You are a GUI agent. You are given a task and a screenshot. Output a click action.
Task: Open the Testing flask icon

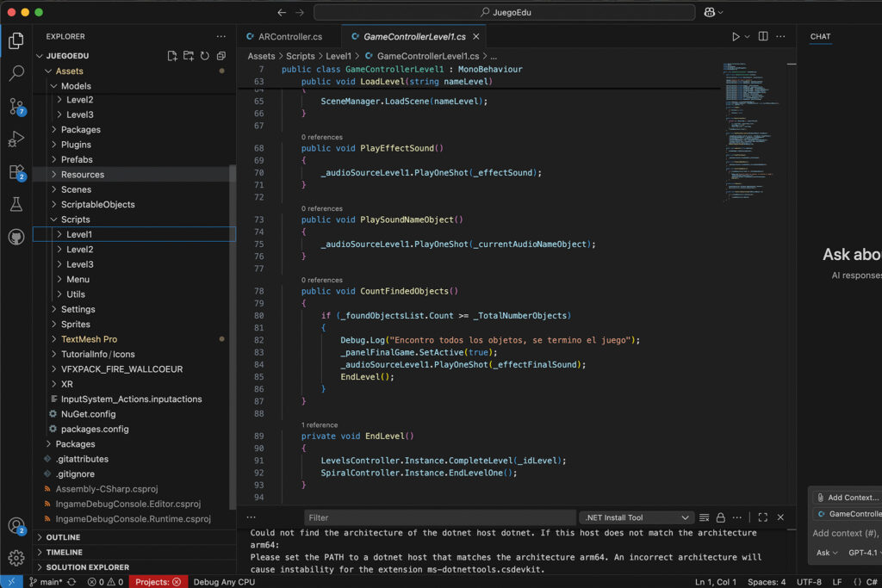click(16, 205)
